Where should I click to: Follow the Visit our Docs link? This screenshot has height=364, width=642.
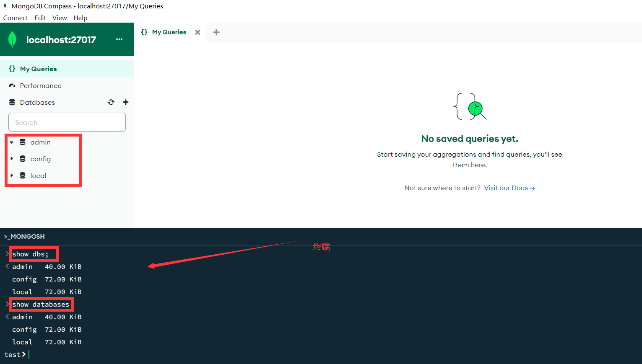point(509,188)
